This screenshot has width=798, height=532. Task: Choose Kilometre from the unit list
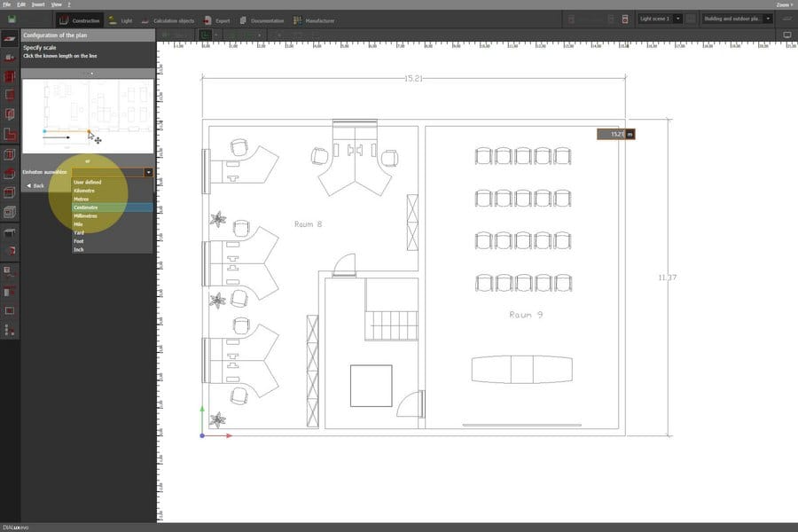[113, 191]
